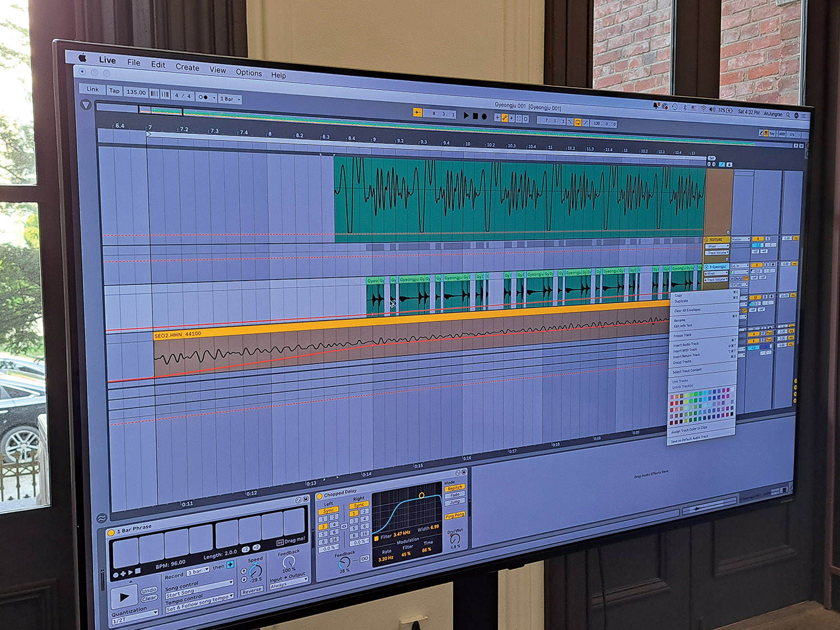This screenshot has height=630, width=840.
Task: Open the 1/2T Quantization dropdown
Action: (134, 617)
